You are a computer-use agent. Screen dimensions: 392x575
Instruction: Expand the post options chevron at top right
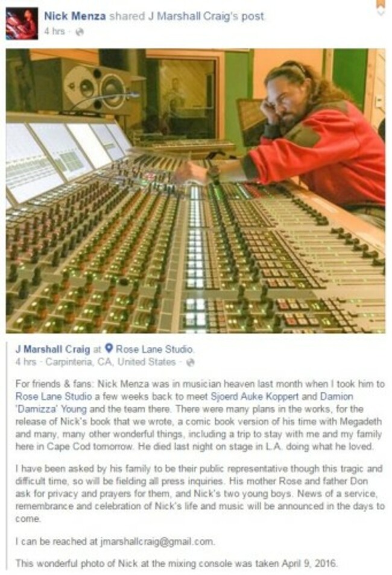tap(381, 12)
